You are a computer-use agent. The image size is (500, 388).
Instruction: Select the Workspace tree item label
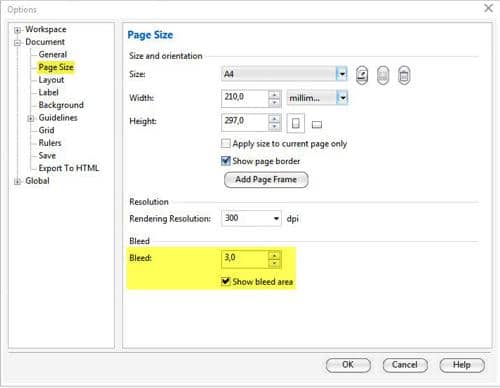(46, 29)
